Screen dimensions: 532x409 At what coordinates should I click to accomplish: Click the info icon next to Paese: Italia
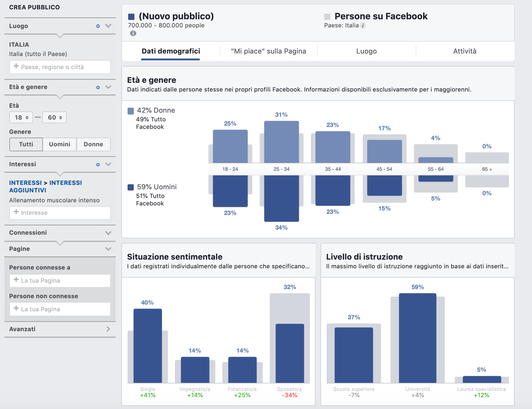coord(363,26)
